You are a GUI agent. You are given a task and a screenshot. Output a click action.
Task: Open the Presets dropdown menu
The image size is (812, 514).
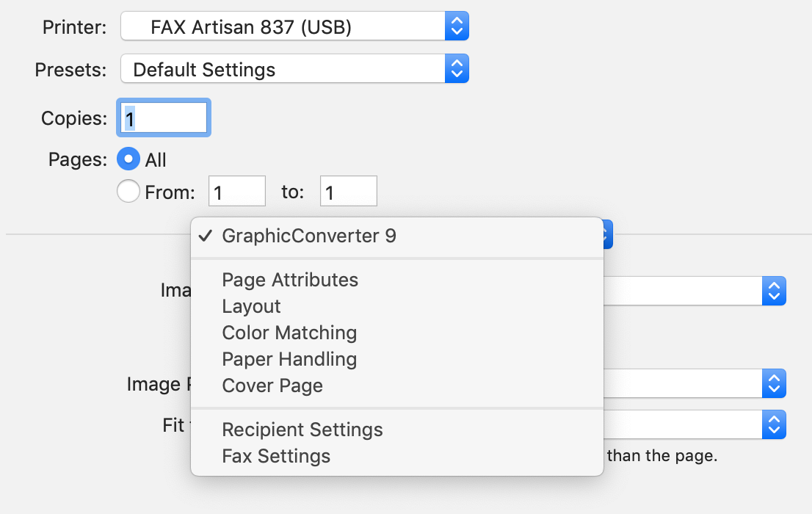(294, 70)
